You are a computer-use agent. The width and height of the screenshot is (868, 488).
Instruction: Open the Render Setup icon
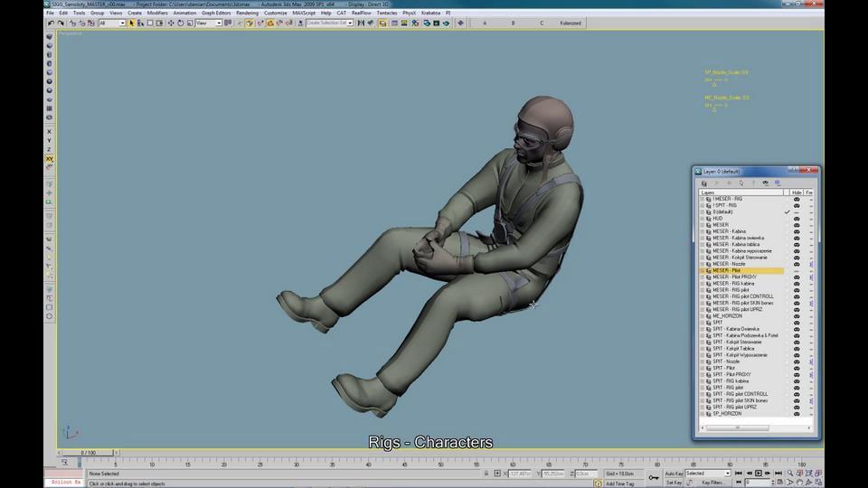(x=427, y=23)
